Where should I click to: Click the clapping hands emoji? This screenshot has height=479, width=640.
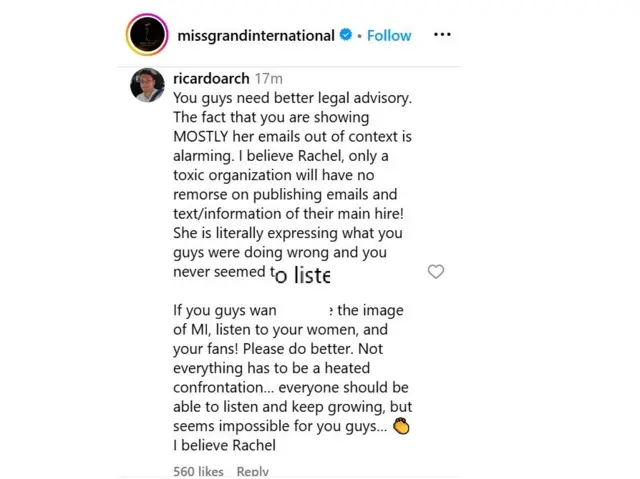pos(401,426)
